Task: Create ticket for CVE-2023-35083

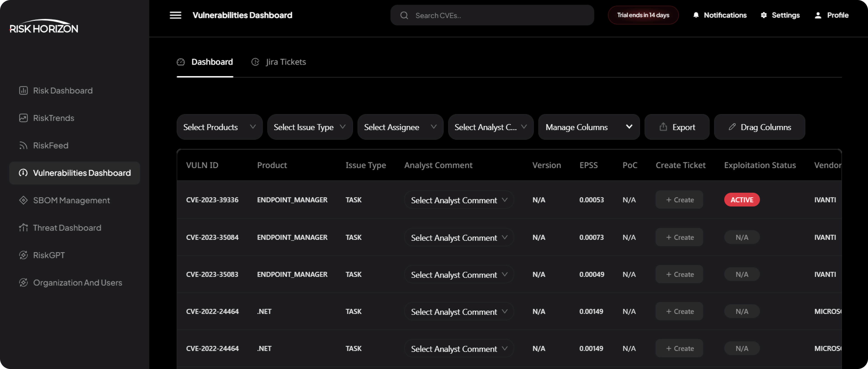Action: (x=679, y=274)
